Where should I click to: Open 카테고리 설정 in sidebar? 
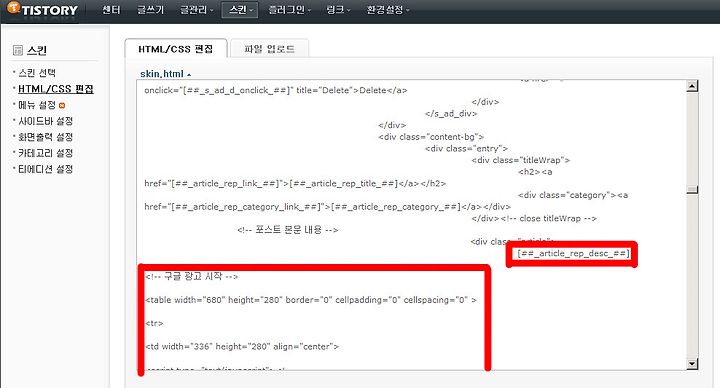tap(45, 153)
